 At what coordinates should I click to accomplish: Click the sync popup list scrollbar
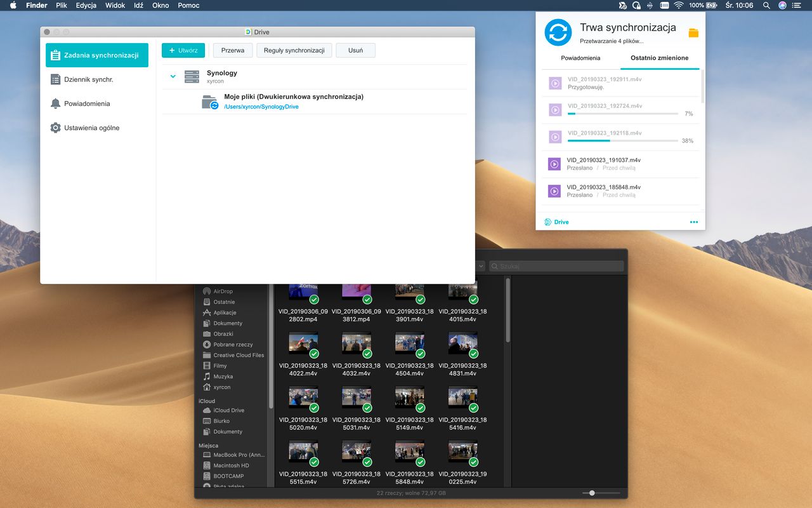[x=702, y=86]
